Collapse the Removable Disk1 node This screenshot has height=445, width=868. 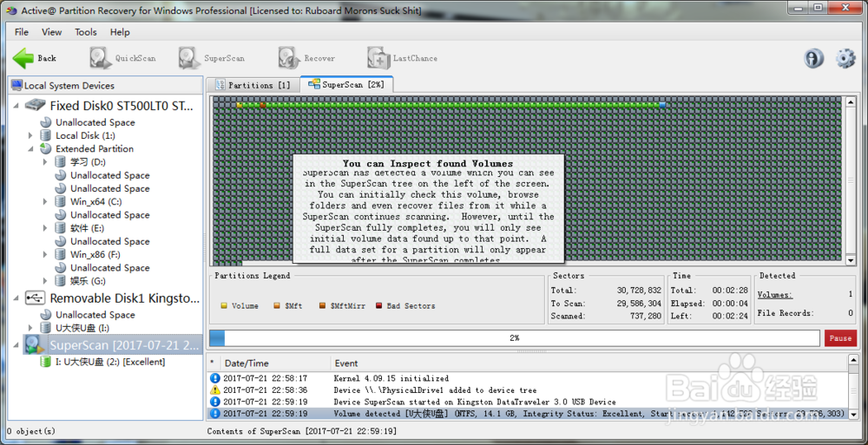(x=16, y=298)
